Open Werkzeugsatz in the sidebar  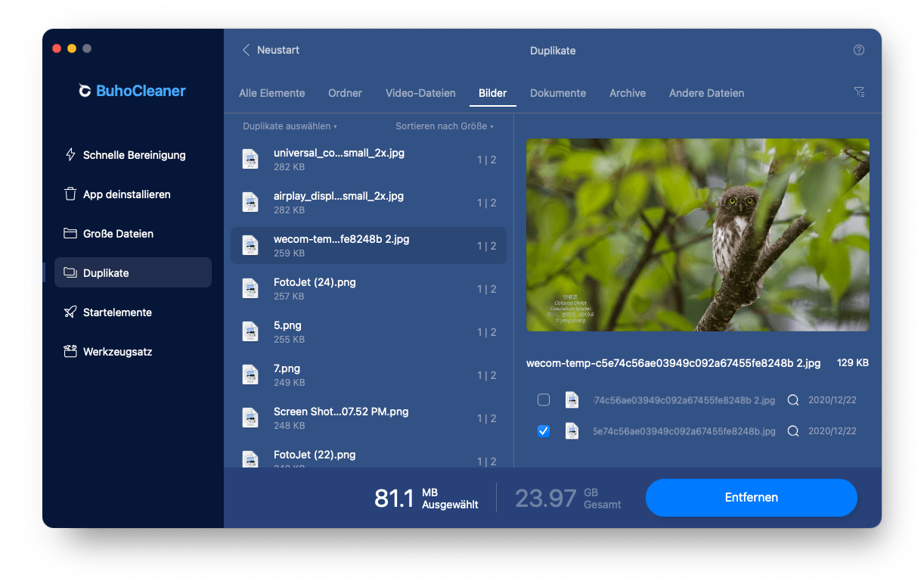[x=133, y=352]
